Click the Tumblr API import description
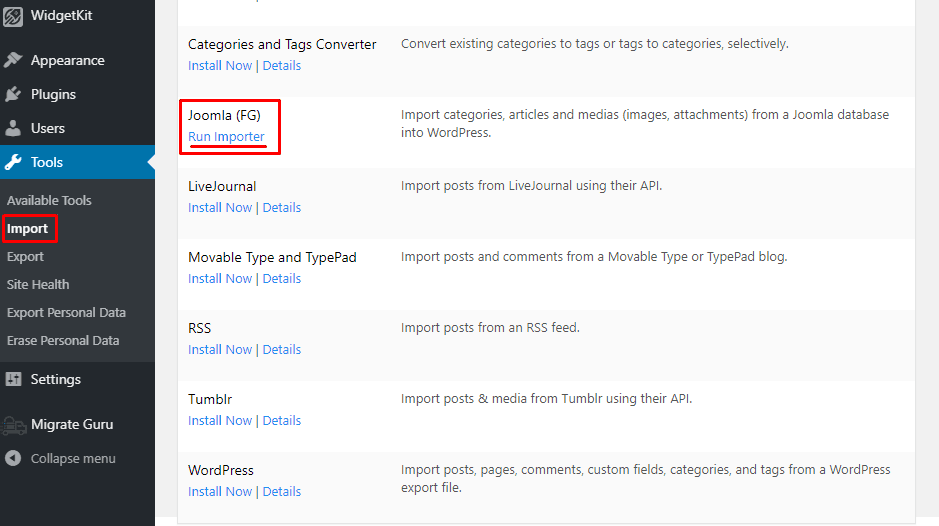Viewport: 939px width, 526px height. click(x=546, y=398)
